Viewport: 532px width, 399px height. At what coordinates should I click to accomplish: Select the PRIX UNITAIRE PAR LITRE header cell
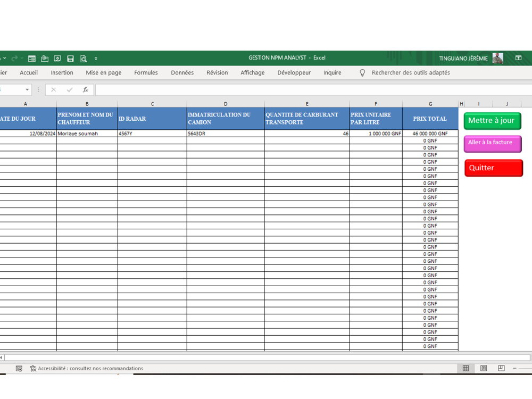[x=376, y=119]
